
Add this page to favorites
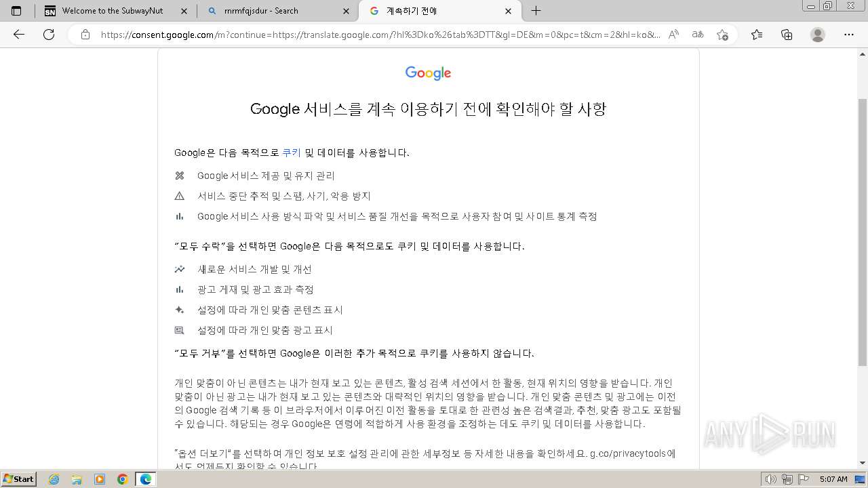722,35
